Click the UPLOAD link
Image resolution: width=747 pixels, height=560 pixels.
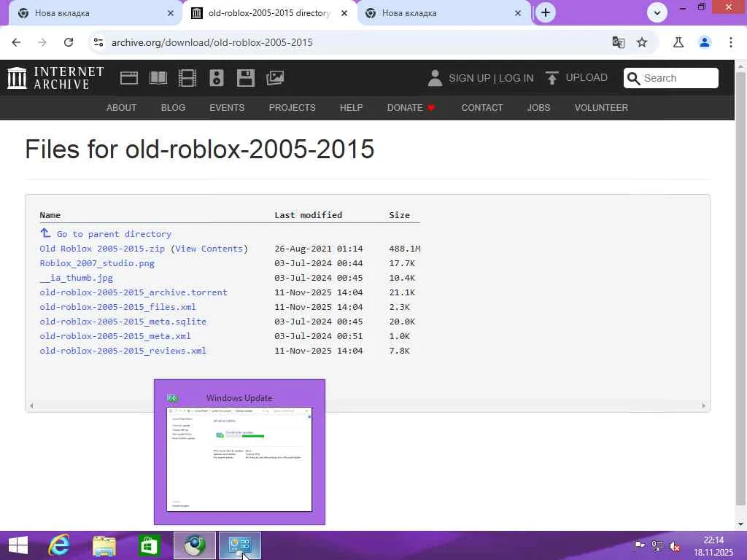587,77
